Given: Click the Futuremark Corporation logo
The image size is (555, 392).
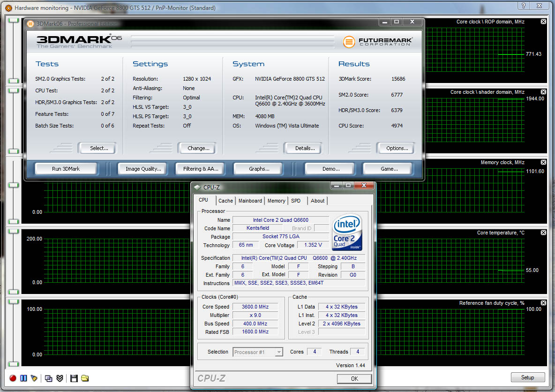Looking at the screenshot, I should point(377,42).
